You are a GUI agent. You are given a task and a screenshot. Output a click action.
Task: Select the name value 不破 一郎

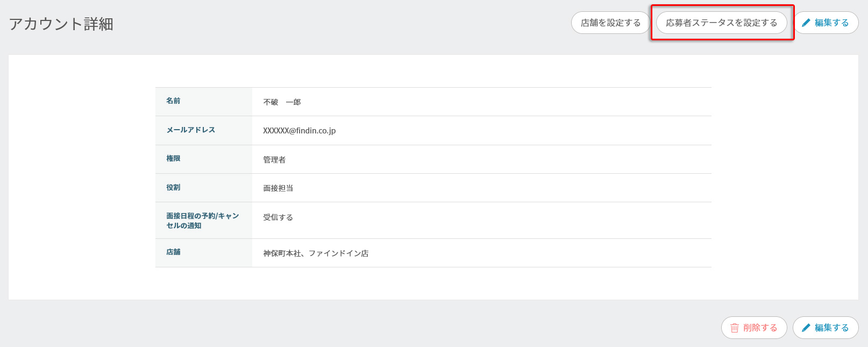(x=282, y=102)
